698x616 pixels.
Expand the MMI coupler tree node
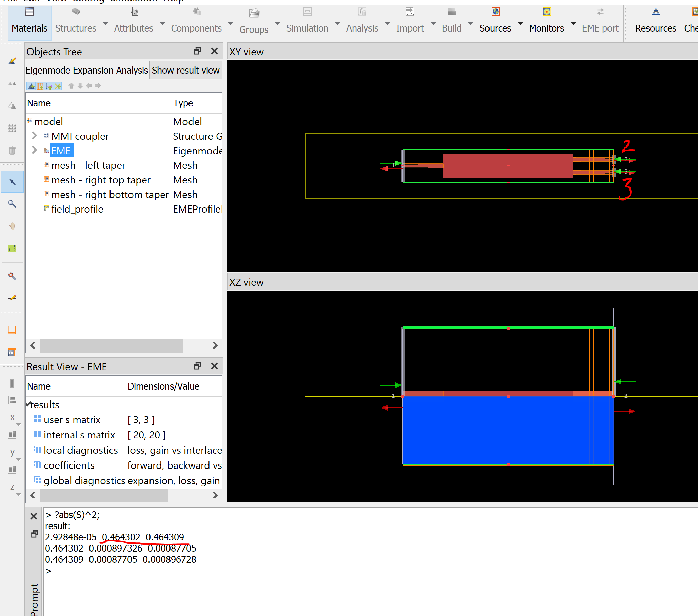point(34,136)
